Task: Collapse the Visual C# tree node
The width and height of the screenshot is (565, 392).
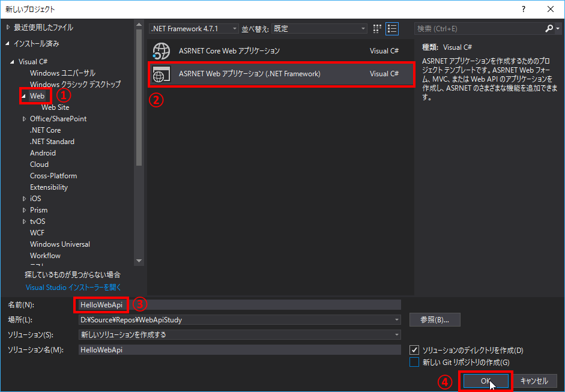Action: click(13, 62)
